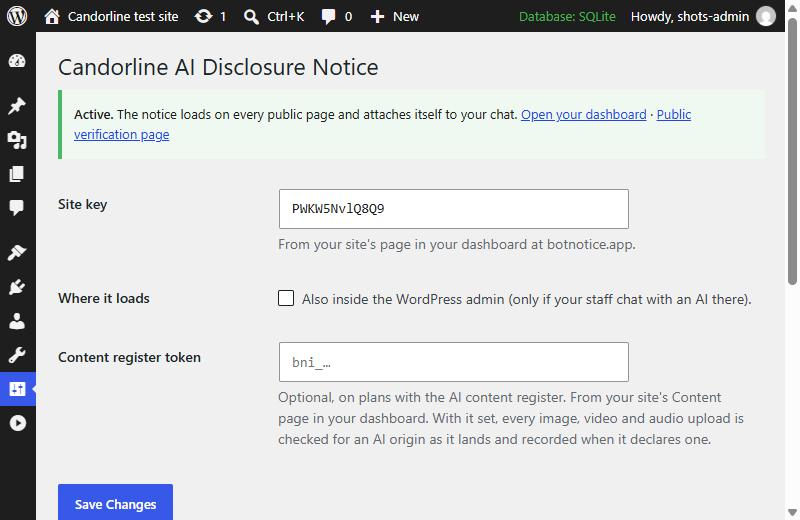The height and width of the screenshot is (520, 800).
Task: Open Tools wrench sidebar icon
Action: click(x=17, y=355)
